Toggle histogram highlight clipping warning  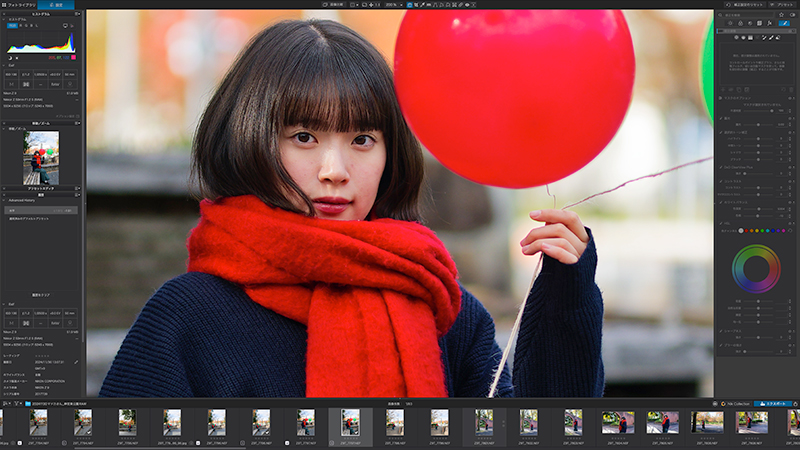17,58
